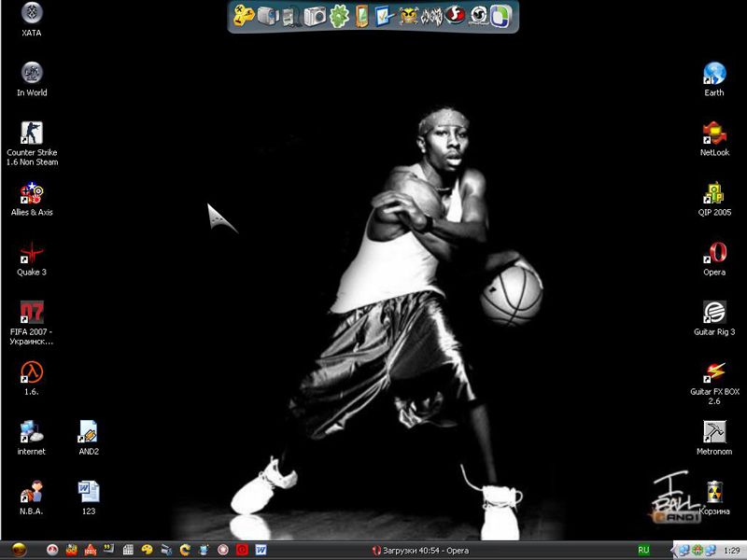Click the green gear icon in dock

338,16
